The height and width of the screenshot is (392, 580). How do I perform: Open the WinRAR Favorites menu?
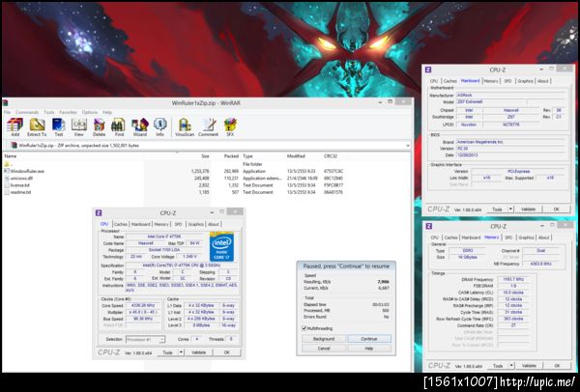(x=68, y=112)
